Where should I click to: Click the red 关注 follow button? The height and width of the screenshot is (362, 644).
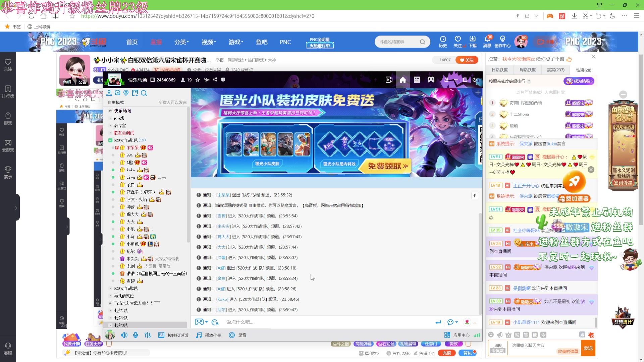[467, 60]
